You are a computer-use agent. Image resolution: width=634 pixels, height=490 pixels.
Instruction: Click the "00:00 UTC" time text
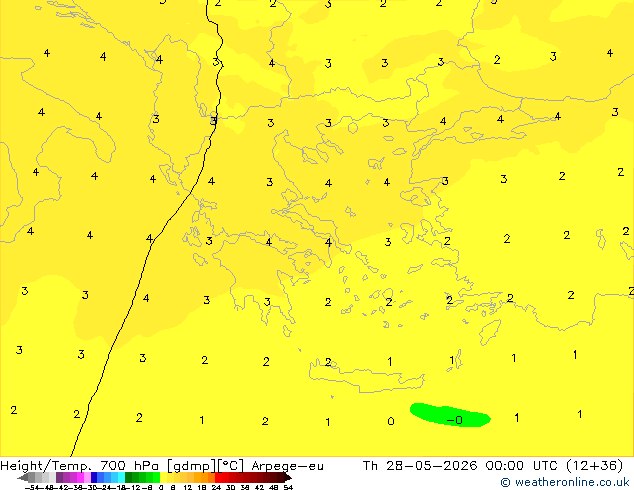(521, 466)
